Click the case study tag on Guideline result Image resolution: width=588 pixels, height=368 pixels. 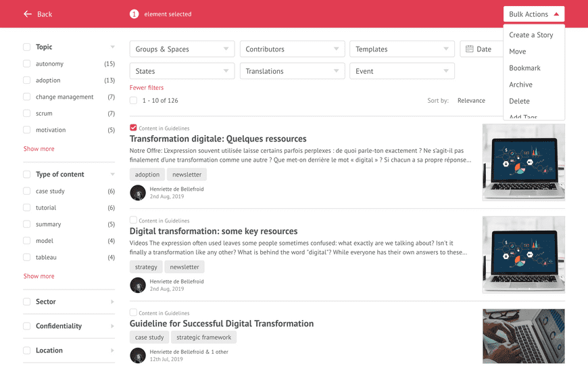coord(149,337)
